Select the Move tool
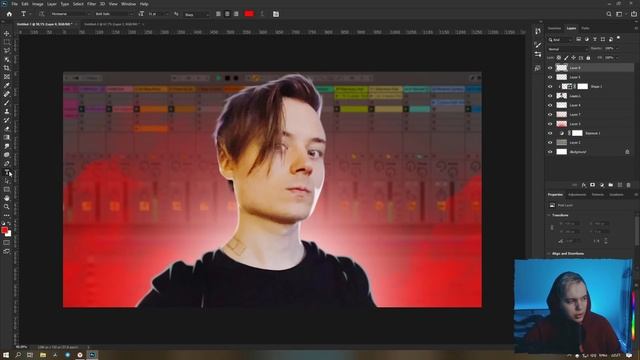640x360 pixels. click(x=7, y=33)
